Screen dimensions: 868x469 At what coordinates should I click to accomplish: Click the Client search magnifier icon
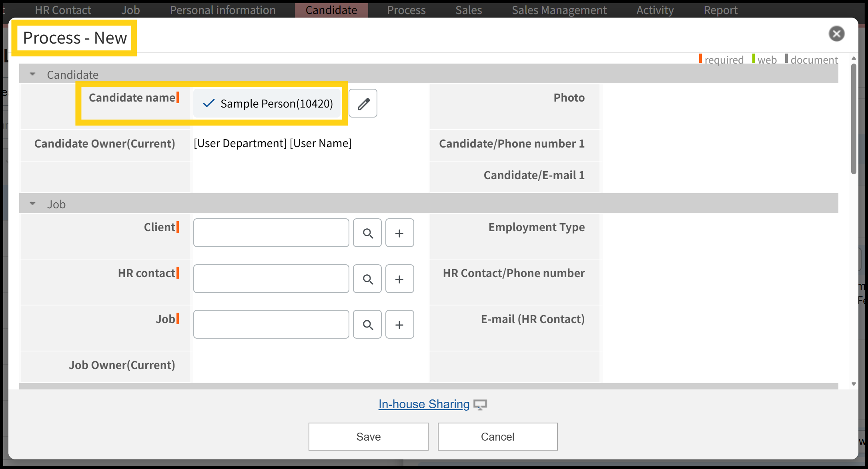(x=367, y=233)
